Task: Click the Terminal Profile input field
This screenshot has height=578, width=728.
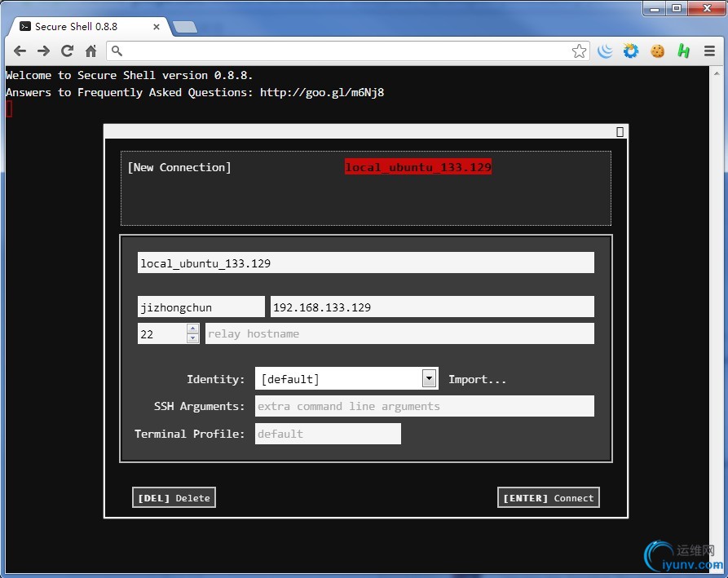Action: coord(328,434)
